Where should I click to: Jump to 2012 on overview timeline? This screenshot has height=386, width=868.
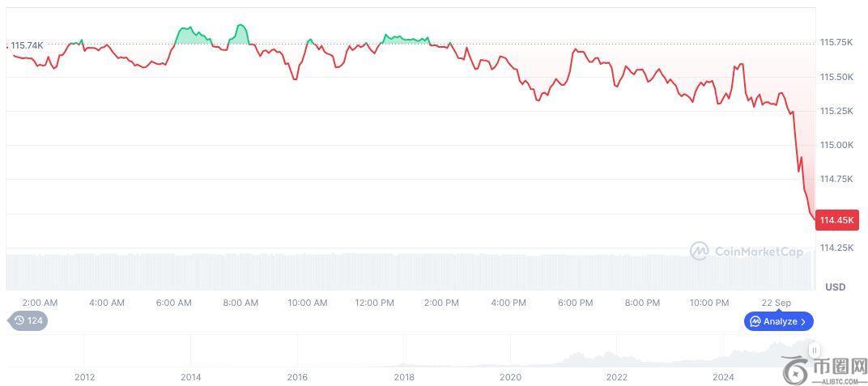click(84, 376)
